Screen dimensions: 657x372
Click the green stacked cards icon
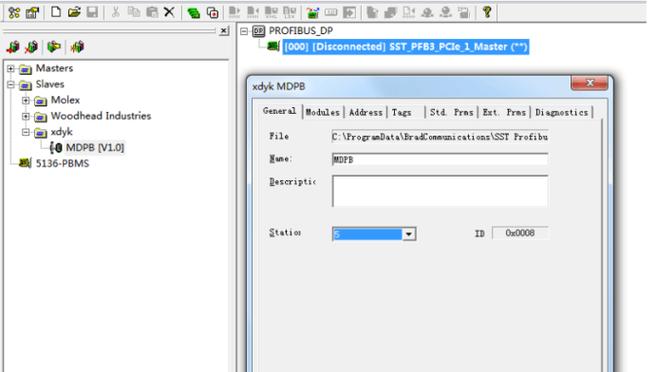click(x=193, y=13)
